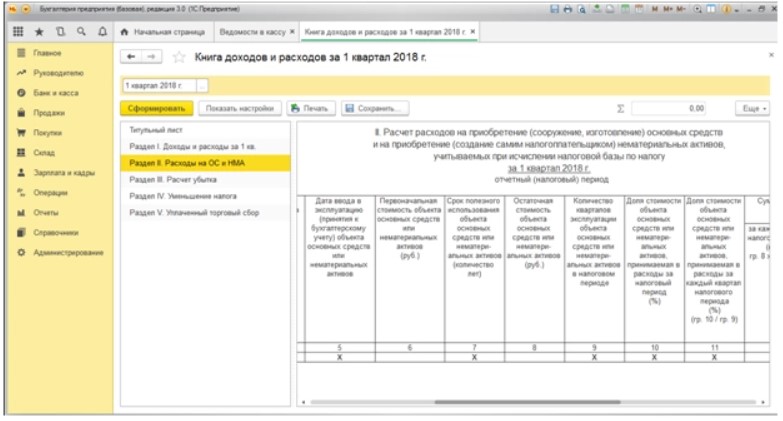Image resolution: width=783 pixels, height=421 pixels.
Task: Click the get link icon in the title bar
Action: pos(597,9)
